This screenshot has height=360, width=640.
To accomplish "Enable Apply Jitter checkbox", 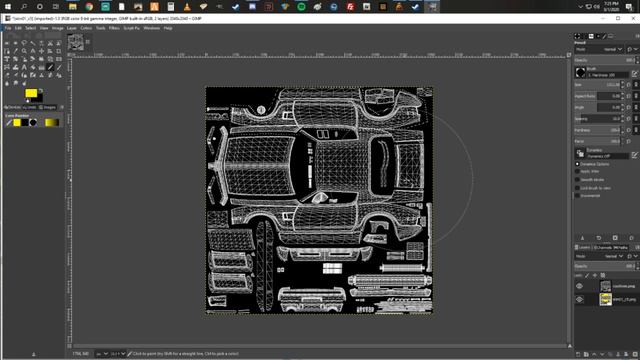I will point(577,171).
